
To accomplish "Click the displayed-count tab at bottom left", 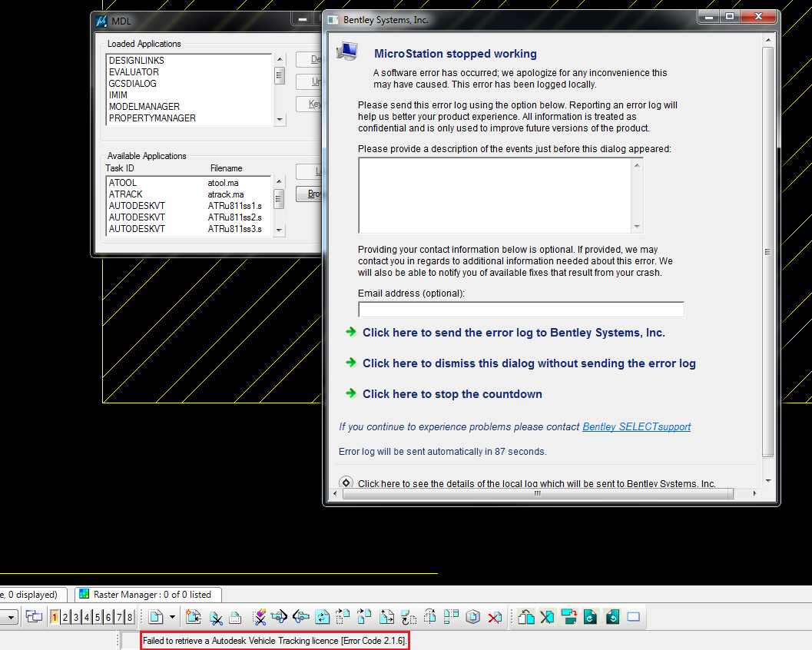I will (29, 594).
